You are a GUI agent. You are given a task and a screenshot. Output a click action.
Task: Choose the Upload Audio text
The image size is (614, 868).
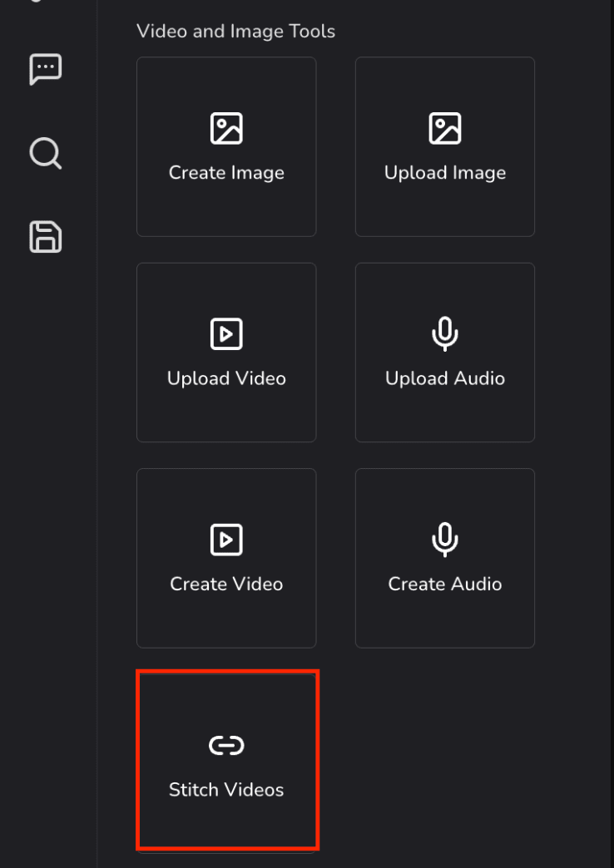click(445, 378)
